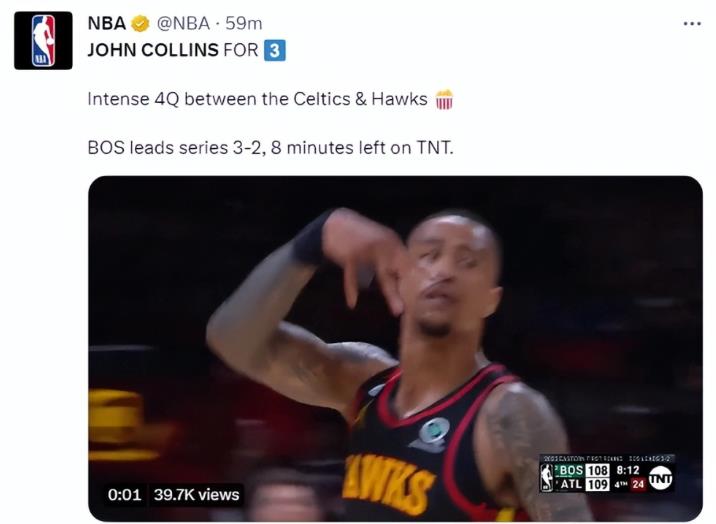
Task: Open the @NBA handle link
Action: point(183,23)
